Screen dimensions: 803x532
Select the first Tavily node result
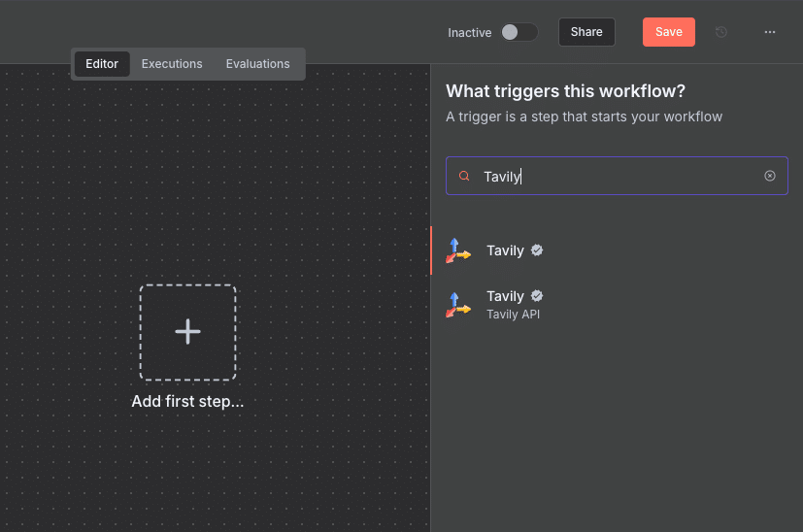[617, 250]
